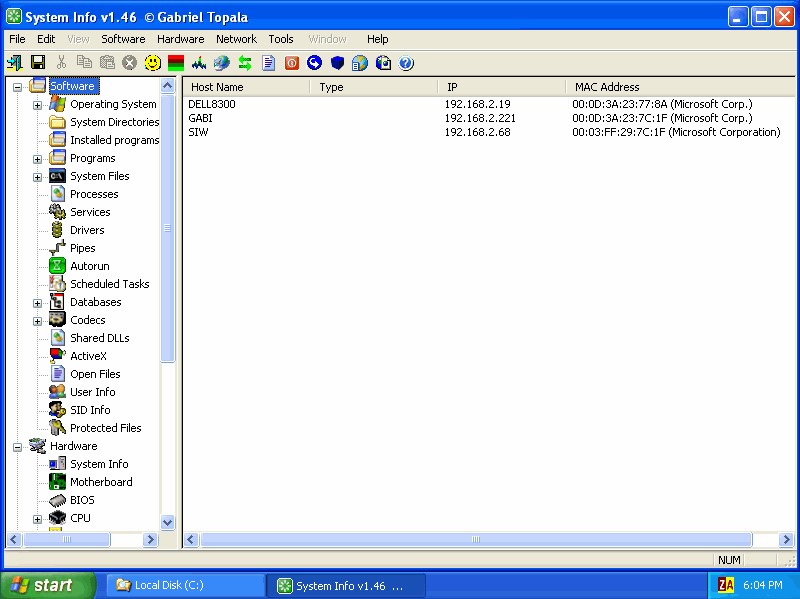Collapse the Software tree node
The image size is (800, 599).
coord(17,87)
